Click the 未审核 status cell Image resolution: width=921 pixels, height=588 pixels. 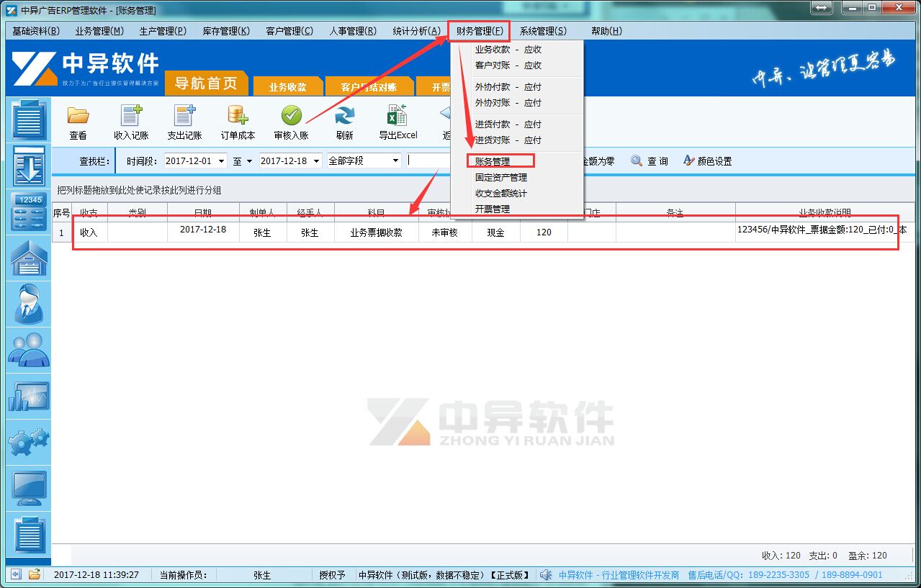[445, 233]
